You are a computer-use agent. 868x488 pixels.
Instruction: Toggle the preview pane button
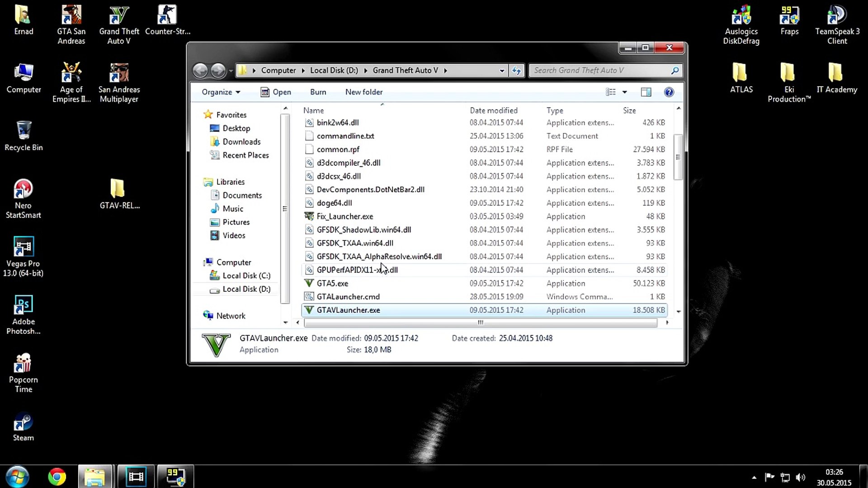646,92
